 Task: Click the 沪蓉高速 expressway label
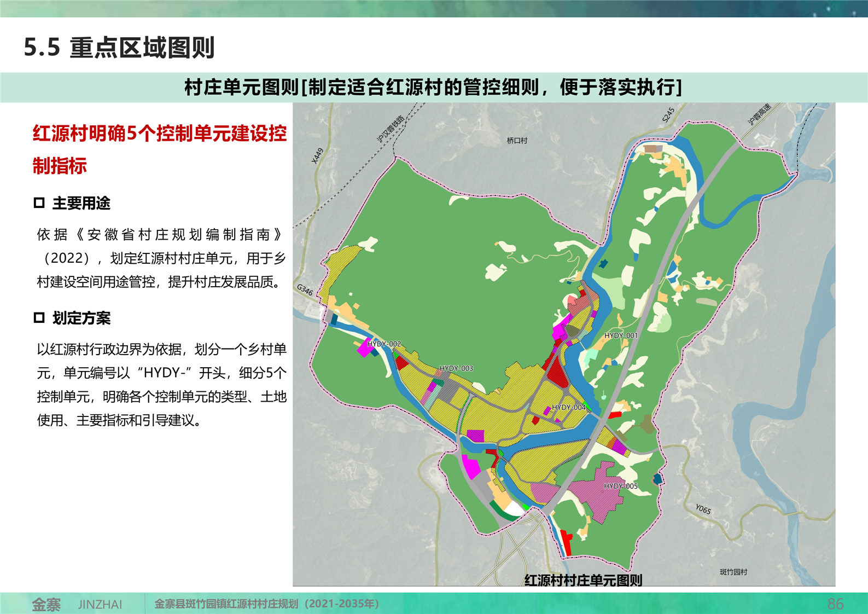[759, 114]
